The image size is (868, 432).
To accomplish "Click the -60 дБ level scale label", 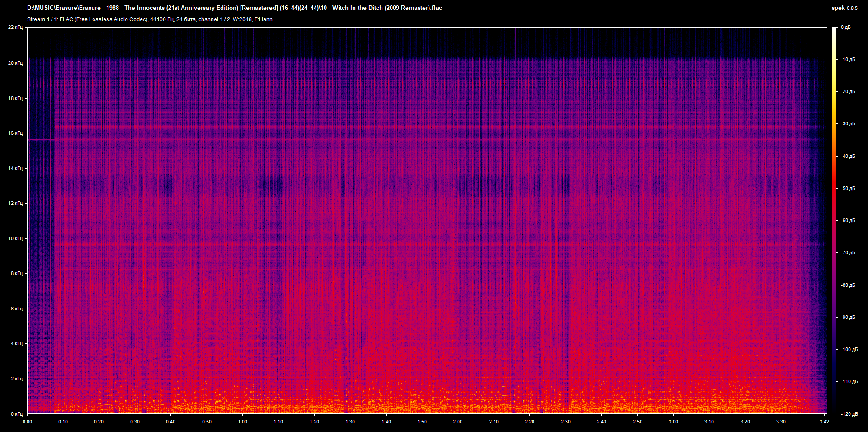I will tap(848, 220).
